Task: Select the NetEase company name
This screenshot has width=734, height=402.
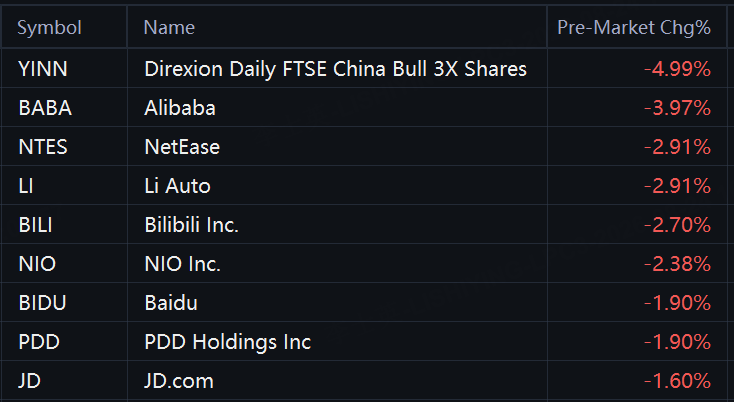Action: 182,147
